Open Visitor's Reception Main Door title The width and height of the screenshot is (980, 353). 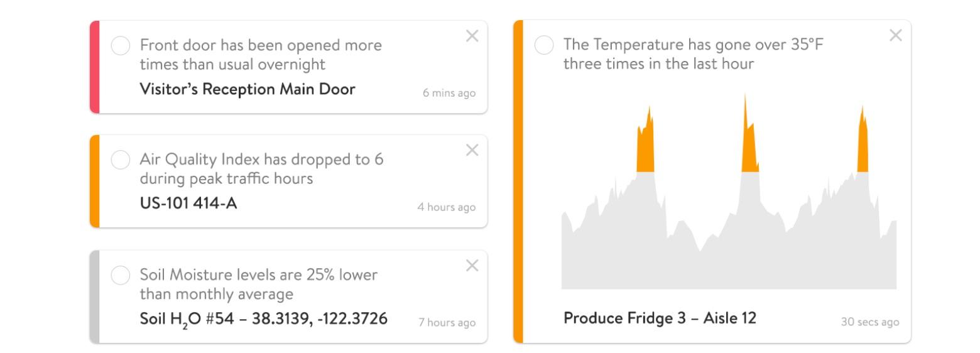tap(247, 89)
